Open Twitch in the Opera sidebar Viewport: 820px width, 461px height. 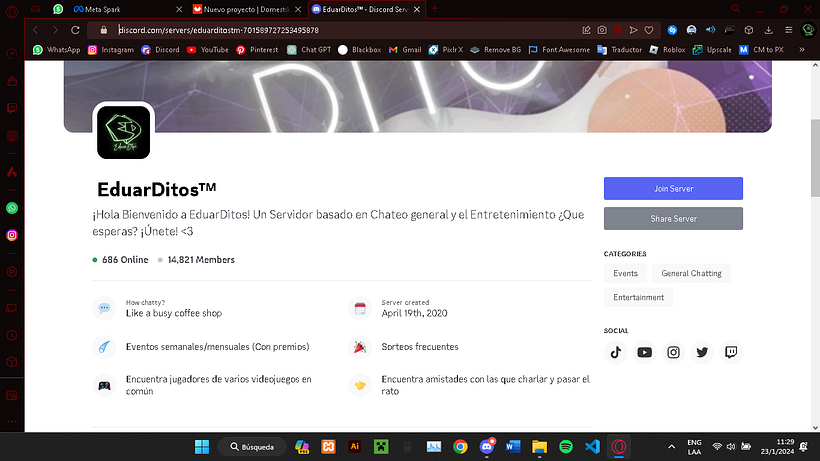tap(12, 108)
